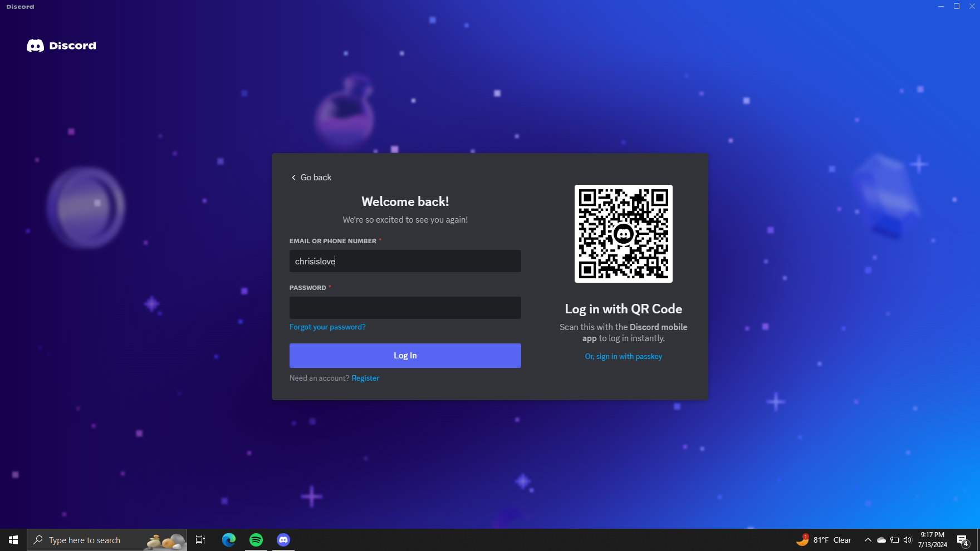
Task: Open the "Forgot your password?" link
Action: [x=327, y=327]
